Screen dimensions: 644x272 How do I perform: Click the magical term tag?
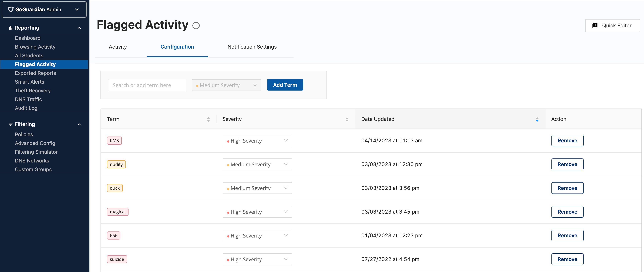pos(118,212)
